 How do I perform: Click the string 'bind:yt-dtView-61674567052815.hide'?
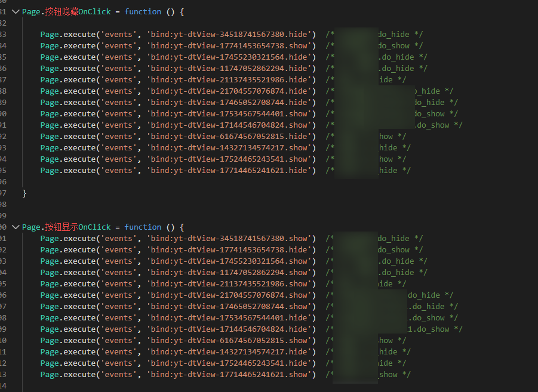[x=229, y=136]
